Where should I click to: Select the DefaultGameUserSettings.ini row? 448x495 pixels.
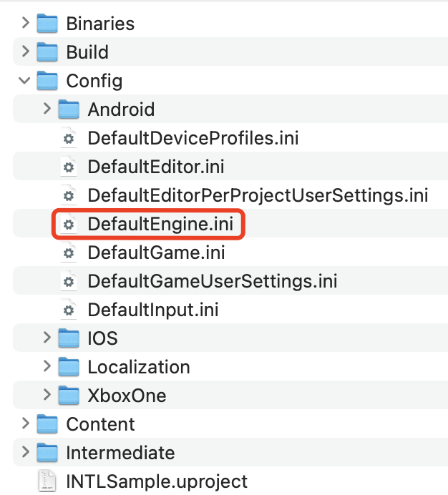[x=212, y=281]
